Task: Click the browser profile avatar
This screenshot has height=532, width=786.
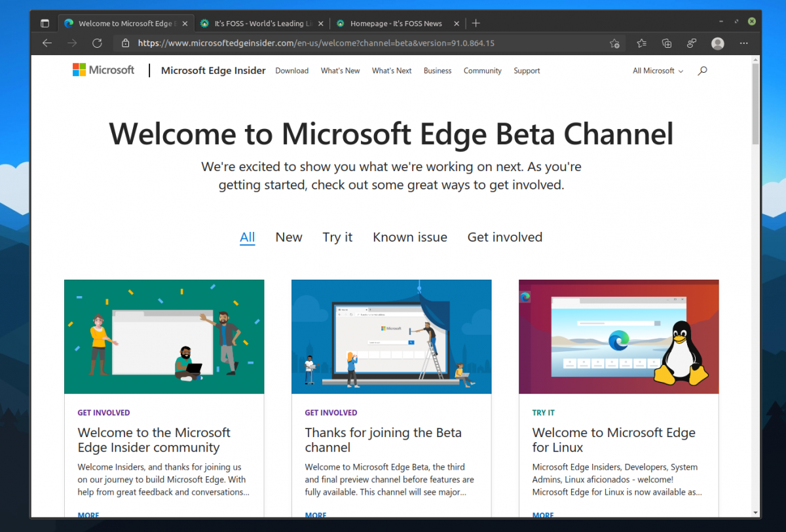Action: click(x=717, y=43)
